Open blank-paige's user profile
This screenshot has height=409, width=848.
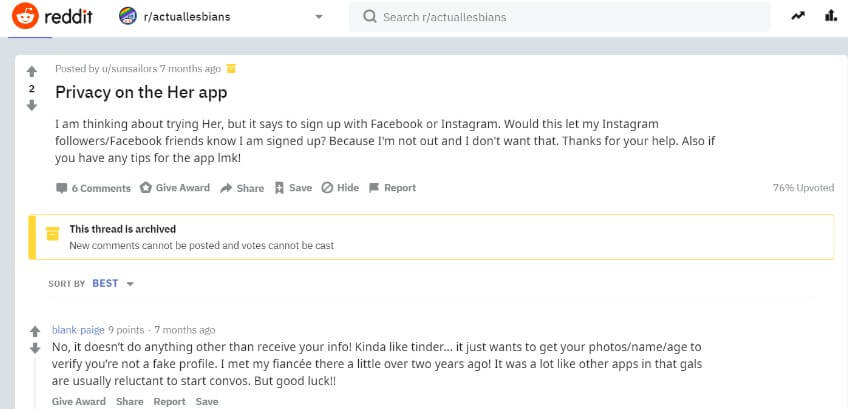78,330
